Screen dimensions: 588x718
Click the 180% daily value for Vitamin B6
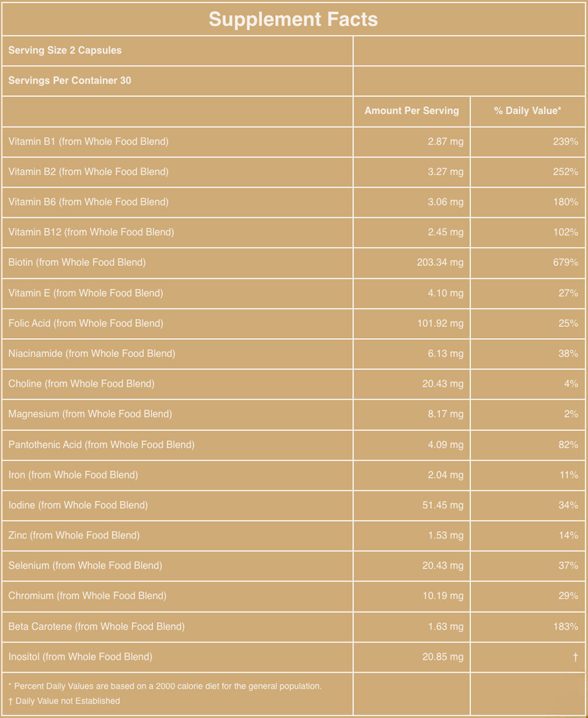[566, 202]
